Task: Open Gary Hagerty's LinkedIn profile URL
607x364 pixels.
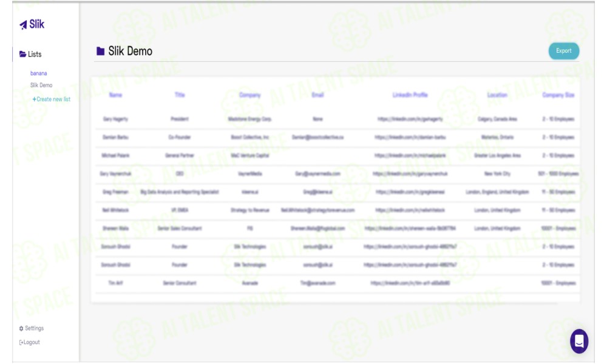Action: coord(410,119)
